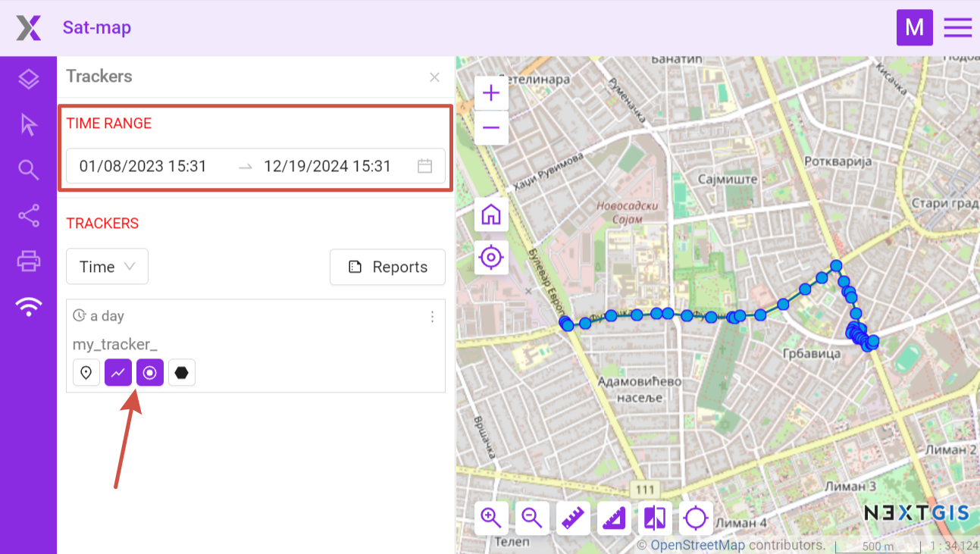Click the start date 01/08/2023 15:31 field
Screen dimensions: 980x554
143,166
